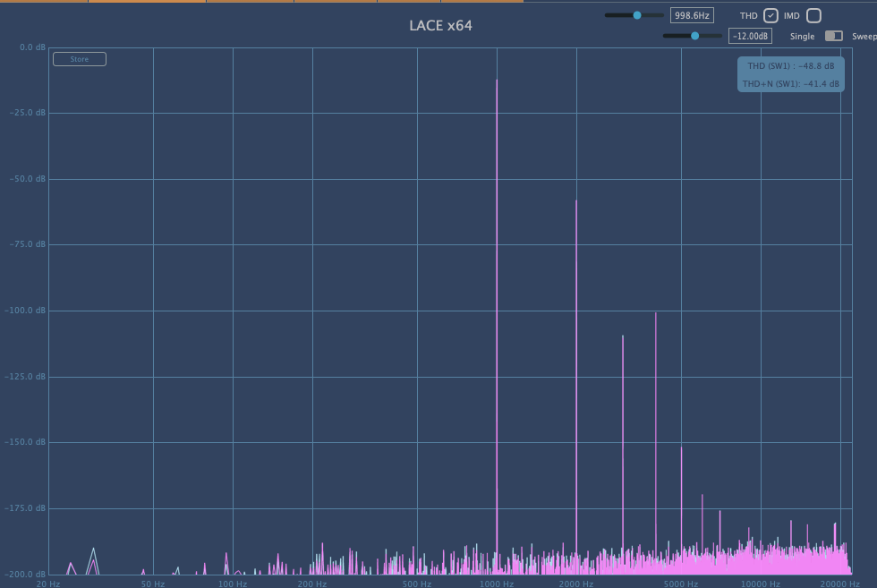The image size is (877, 588).
Task: Click the -25.0 dB axis label
Action: (x=28, y=113)
